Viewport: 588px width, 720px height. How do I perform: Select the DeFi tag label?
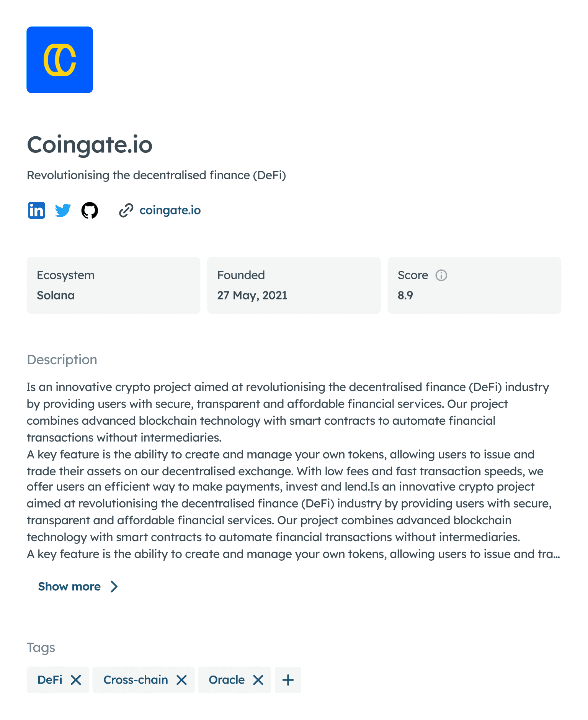pyautogui.click(x=50, y=680)
